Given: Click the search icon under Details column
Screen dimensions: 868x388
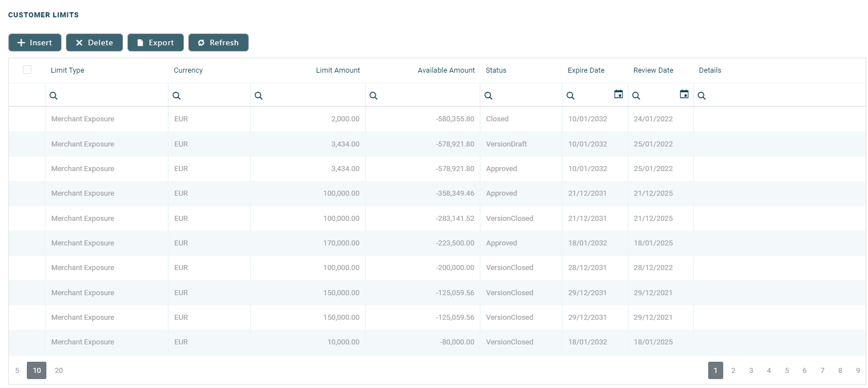Looking at the screenshot, I should point(702,96).
